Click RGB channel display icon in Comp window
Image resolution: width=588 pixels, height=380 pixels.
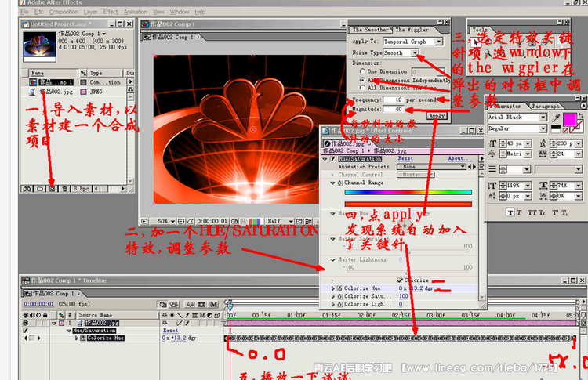pos(255,222)
